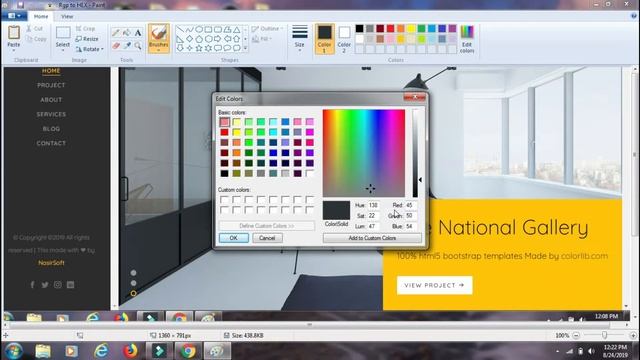Click the color spectrum field
Screen dimensions: 640x360
click(x=364, y=153)
